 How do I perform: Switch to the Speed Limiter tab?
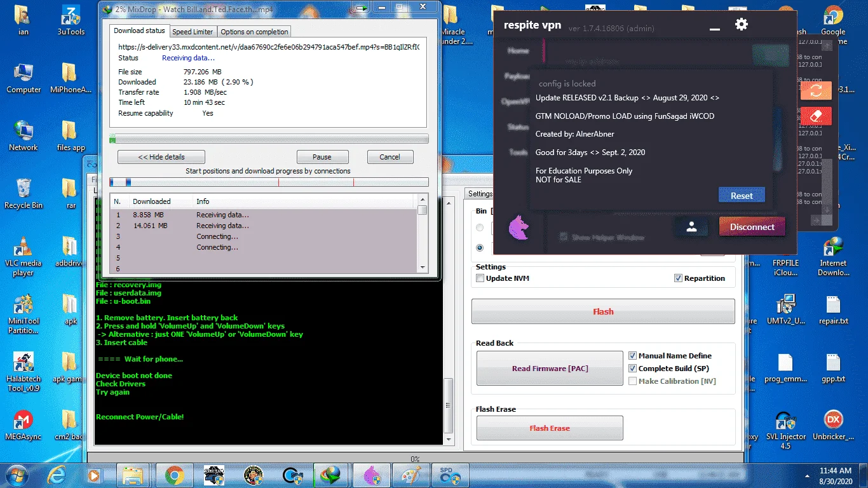point(193,32)
